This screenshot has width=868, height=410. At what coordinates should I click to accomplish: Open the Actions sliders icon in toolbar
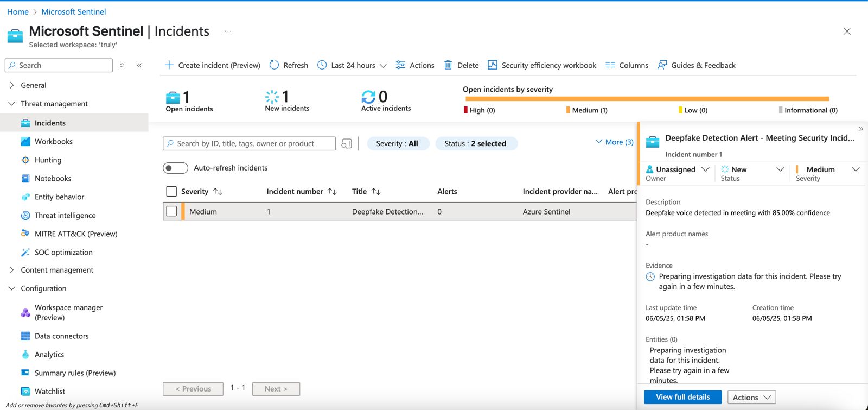click(x=400, y=65)
